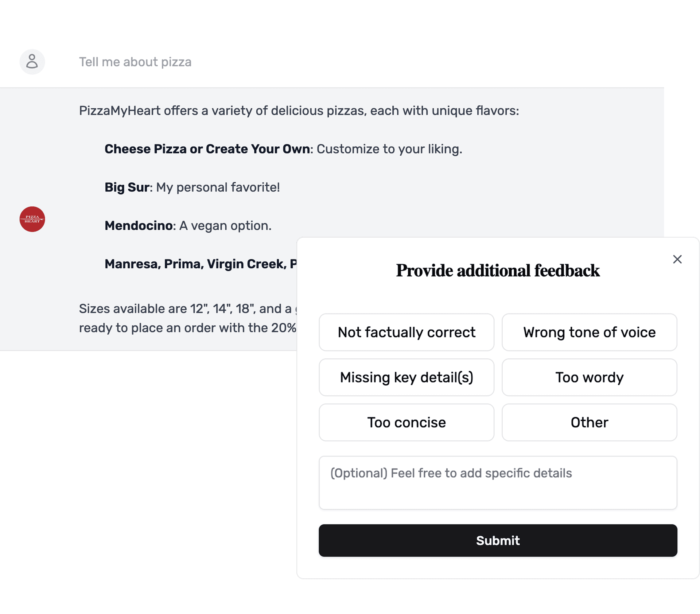Select 'Too concise' feedback option

coord(406,422)
